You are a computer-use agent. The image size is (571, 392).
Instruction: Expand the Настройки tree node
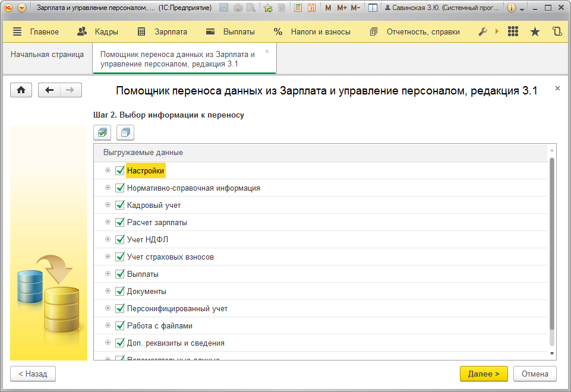(108, 170)
